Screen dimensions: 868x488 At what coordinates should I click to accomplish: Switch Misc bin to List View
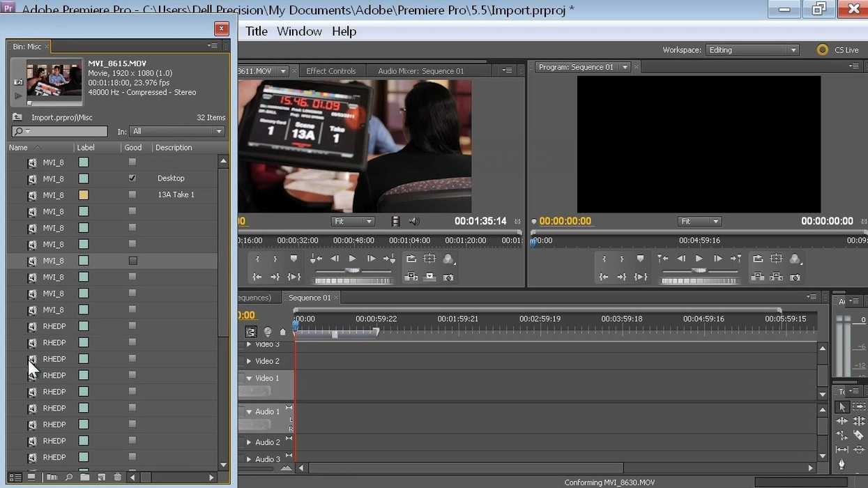[x=15, y=478]
